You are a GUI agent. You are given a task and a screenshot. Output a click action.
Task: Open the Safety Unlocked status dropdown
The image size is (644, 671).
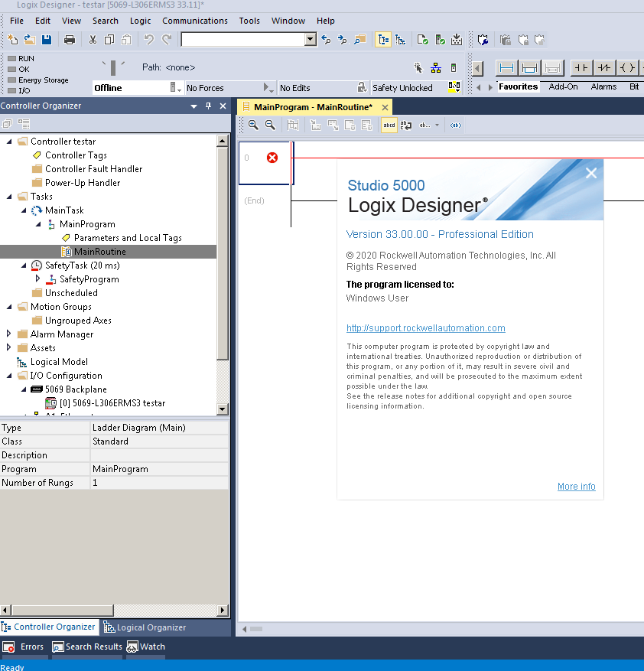(454, 87)
